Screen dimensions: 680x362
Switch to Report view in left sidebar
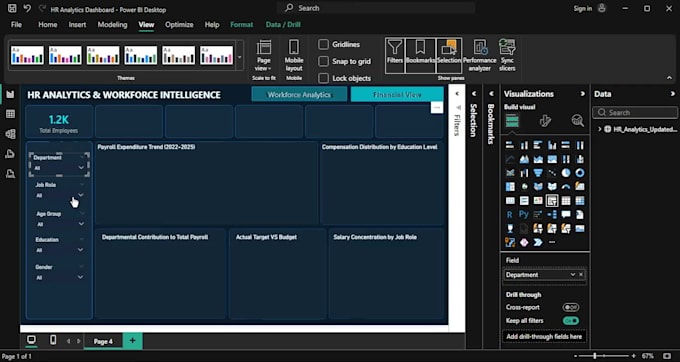pos(10,94)
